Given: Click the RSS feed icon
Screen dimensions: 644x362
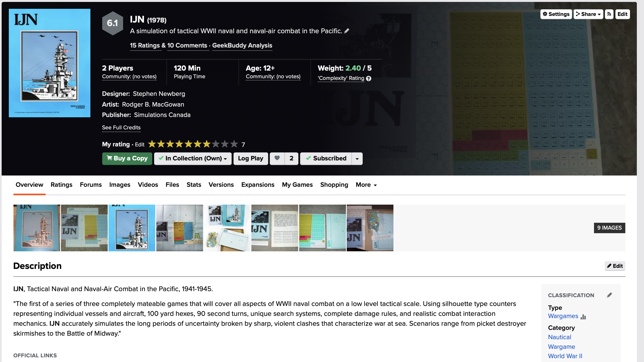Looking at the screenshot, I should coord(609,14).
